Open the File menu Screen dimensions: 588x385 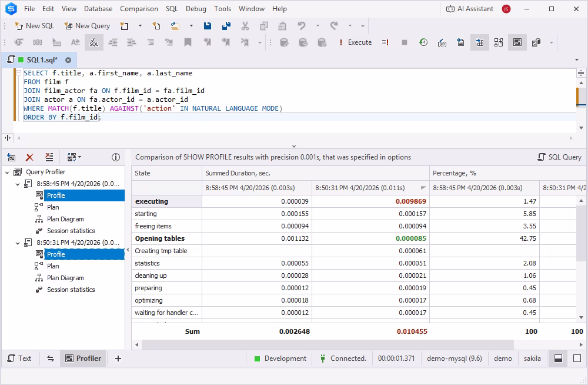pyautogui.click(x=29, y=9)
